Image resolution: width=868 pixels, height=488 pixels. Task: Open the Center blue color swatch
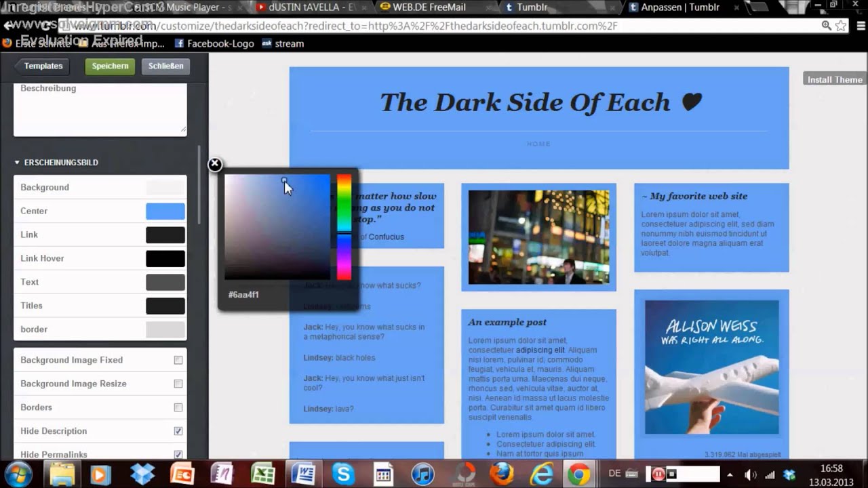pyautogui.click(x=165, y=211)
